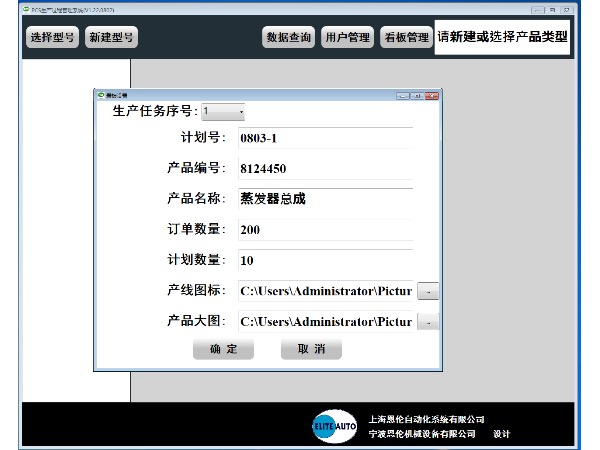This screenshot has height=450, width=600.
Task: Click the main window's title bar app icon
Action: pyautogui.click(x=26, y=9)
